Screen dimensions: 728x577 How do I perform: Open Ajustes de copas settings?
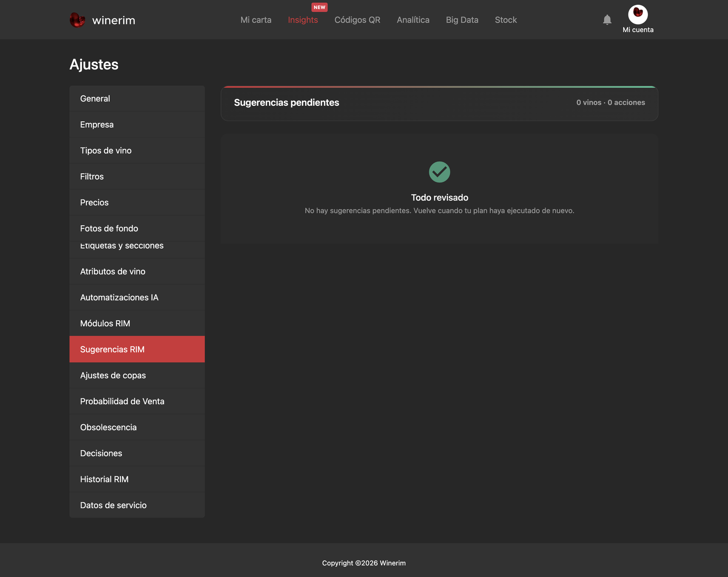(x=137, y=375)
